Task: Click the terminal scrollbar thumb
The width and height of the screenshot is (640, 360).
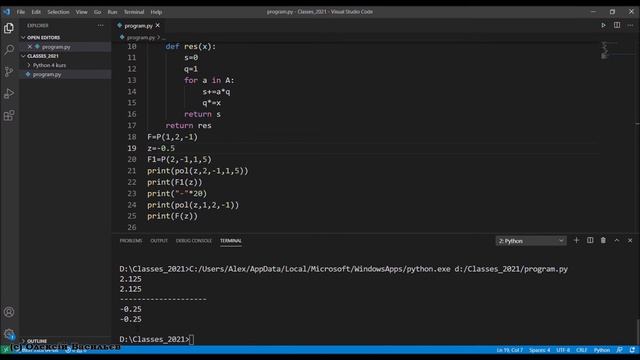Action: [638, 331]
